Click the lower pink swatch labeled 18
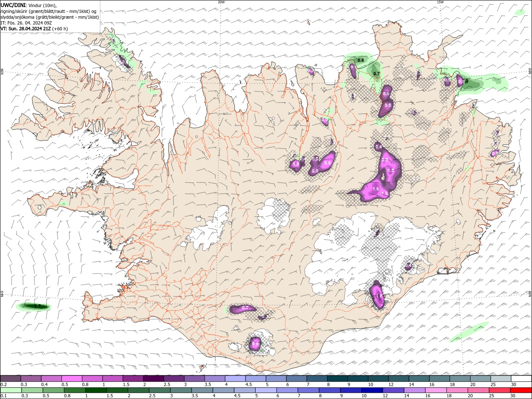Image resolution: width=532 pixels, height=399 pixels. [457, 390]
